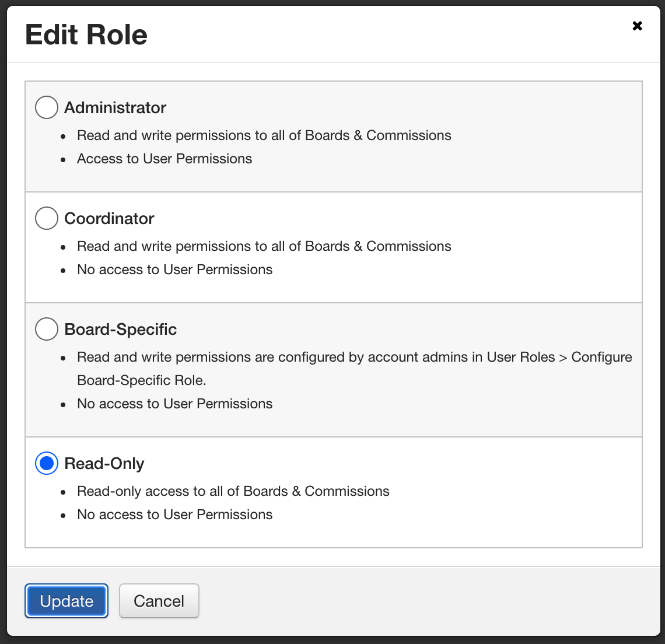Image resolution: width=665 pixels, height=644 pixels.
Task: Click the Edit Role dialog title
Action: (x=86, y=35)
